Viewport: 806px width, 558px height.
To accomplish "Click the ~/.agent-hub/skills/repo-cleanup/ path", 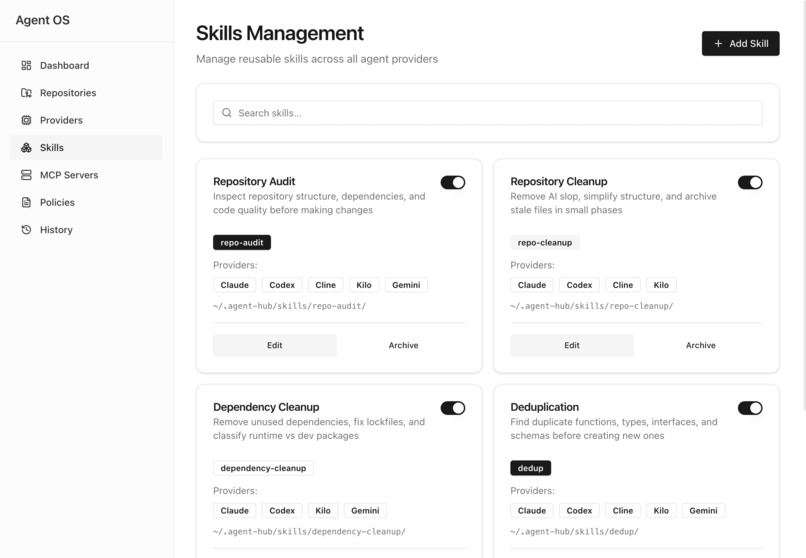I will [592, 306].
